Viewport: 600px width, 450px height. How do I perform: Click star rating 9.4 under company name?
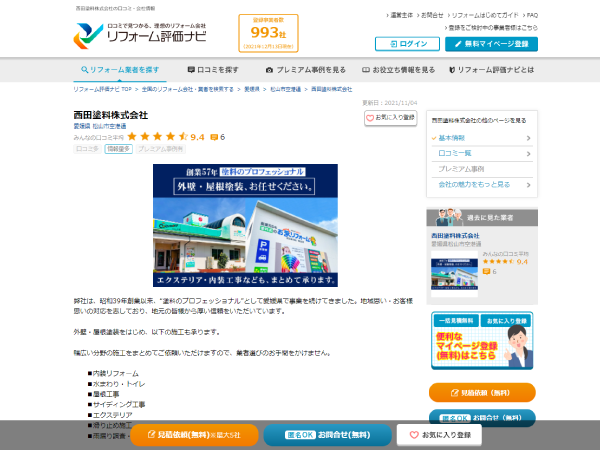[x=166, y=137]
